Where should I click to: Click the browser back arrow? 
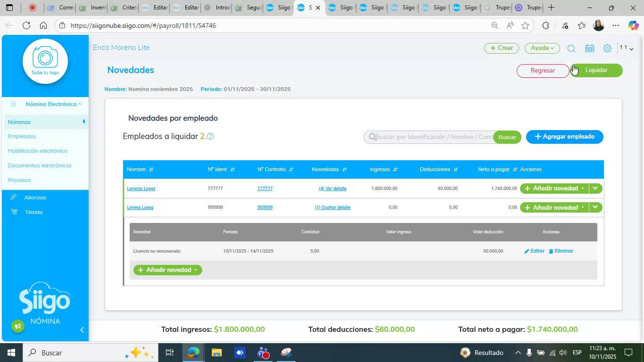point(9,25)
